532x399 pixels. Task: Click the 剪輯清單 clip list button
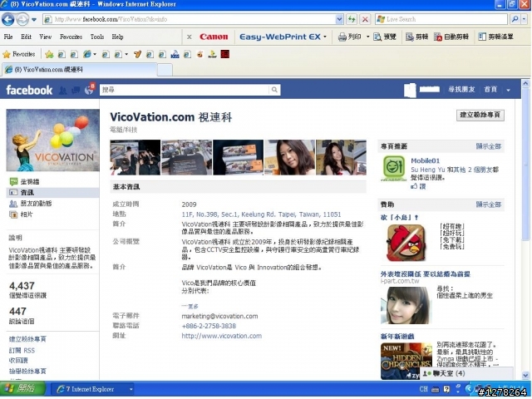495,37
